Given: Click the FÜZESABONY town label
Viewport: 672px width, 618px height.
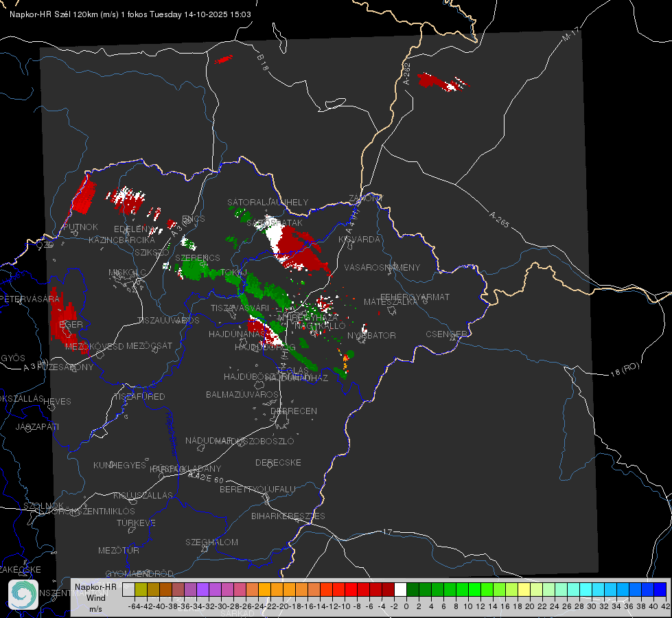Looking at the screenshot, I should (65, 367).
